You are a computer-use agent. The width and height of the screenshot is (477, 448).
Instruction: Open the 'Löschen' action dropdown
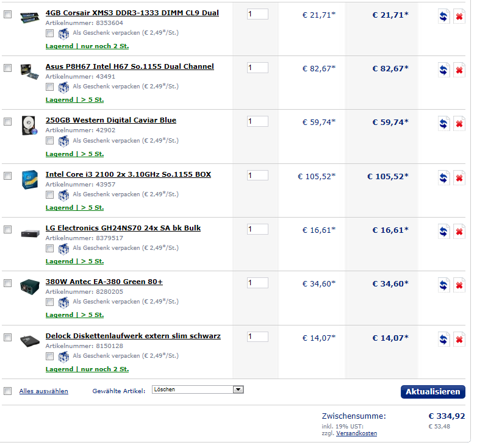[198, 389]
